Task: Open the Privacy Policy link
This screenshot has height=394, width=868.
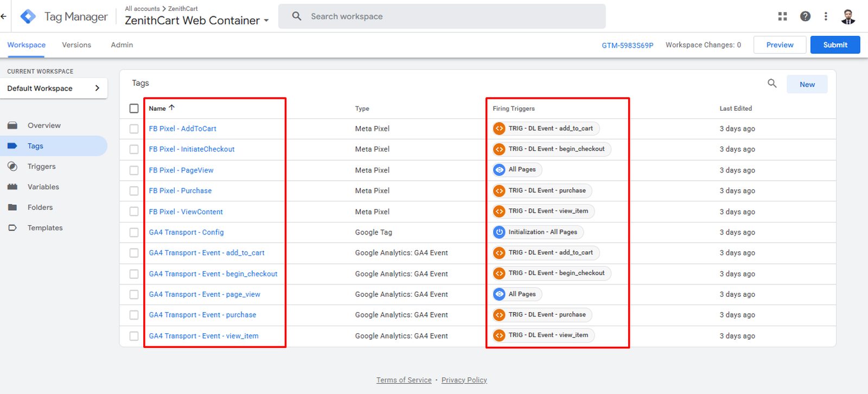Action: pos(464,380)
